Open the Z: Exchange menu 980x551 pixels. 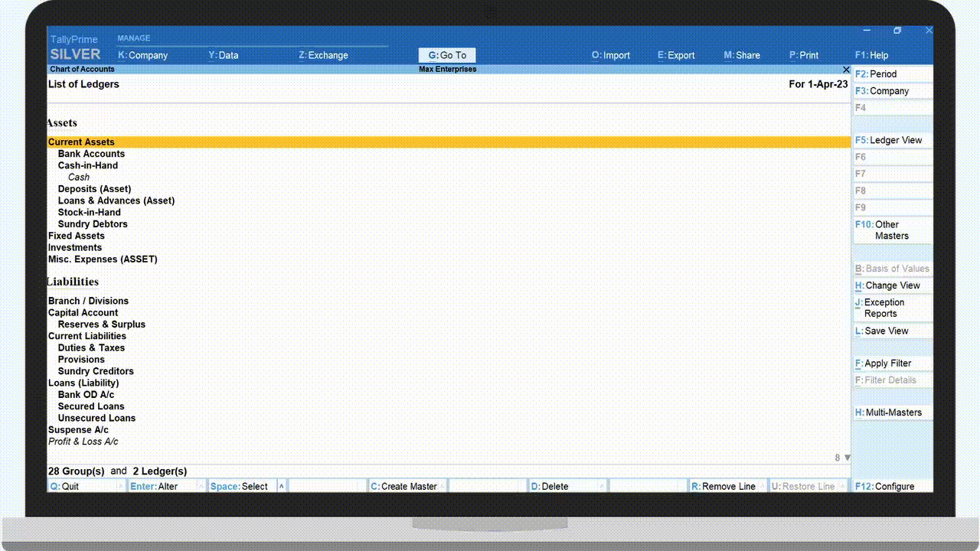pyautogui.click(x=323, y=55)
